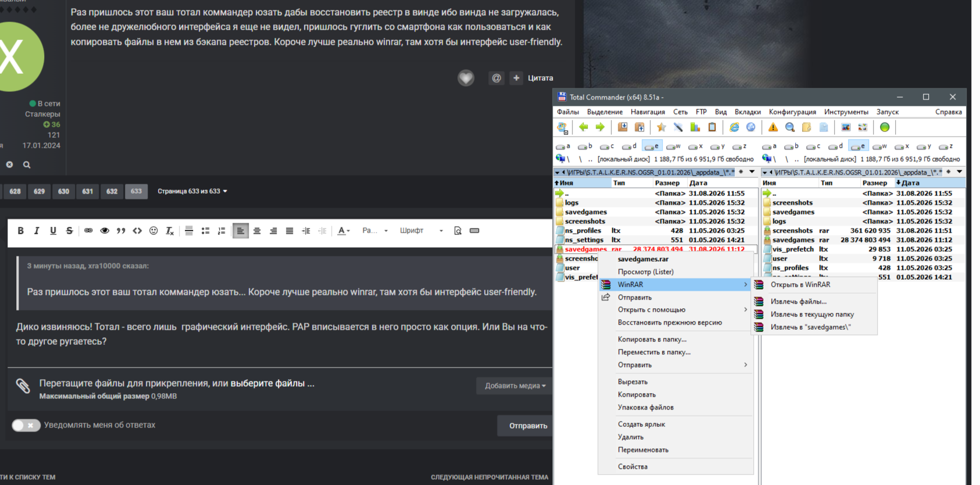This screenshot has width=980, height=485.
Task: Toggle italic formatting in the forum editor
Action: [x=37, y=231]
